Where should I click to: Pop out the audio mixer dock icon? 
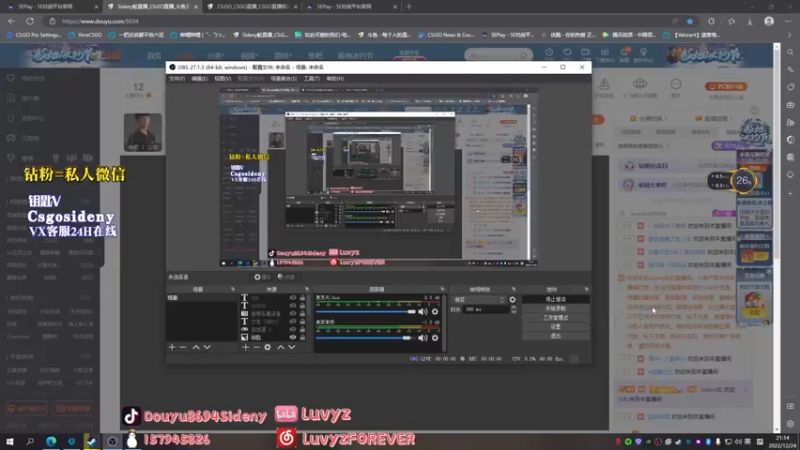tap(442, 289)
